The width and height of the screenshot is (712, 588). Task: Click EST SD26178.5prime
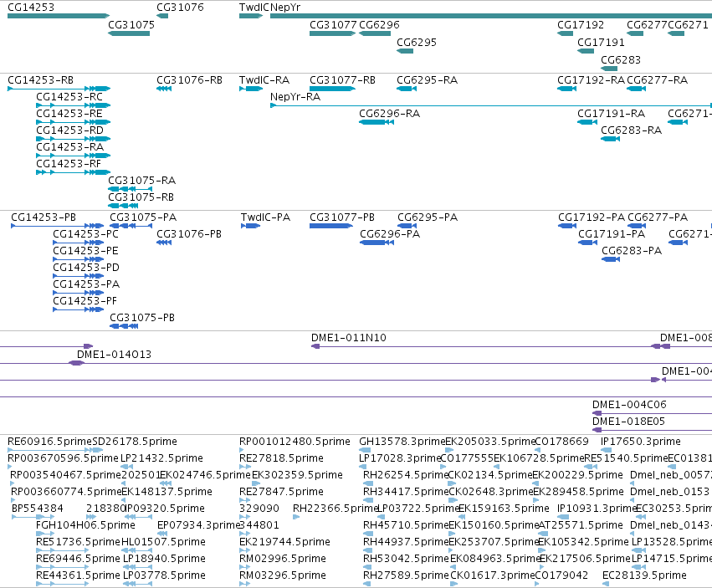[135, 442]
